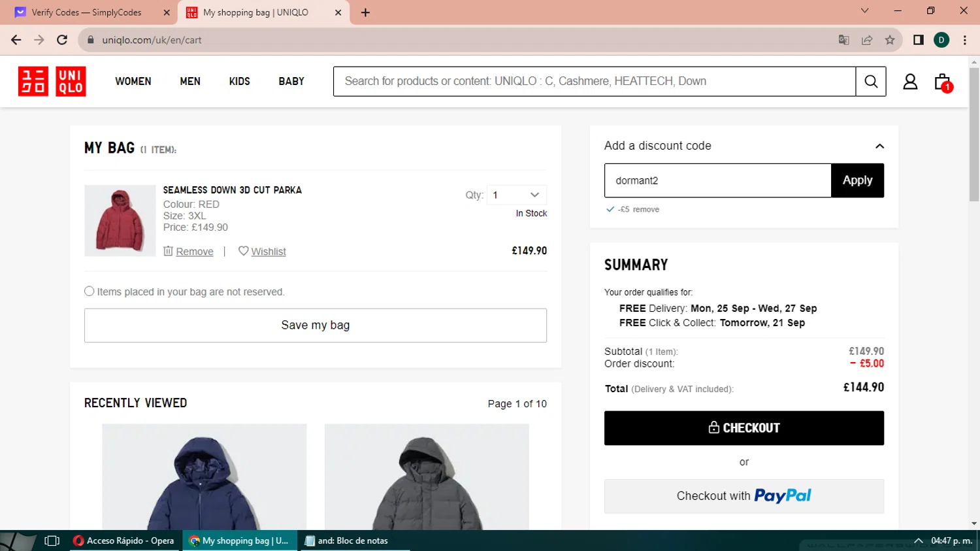This screenshot has width=980, height=551.
Task: Click the discount code input field
Action: (x=717, y=180)
